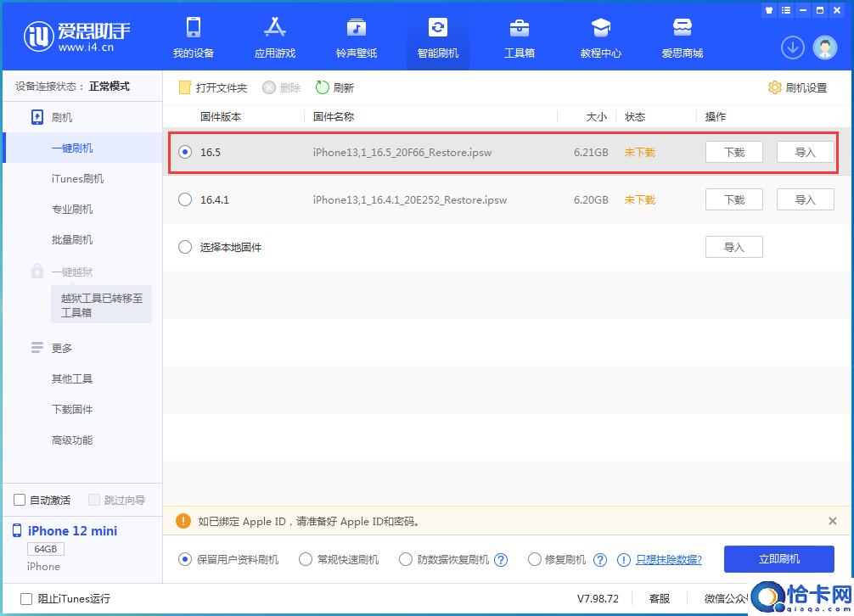Open the title bar menu list icon

pyautogui.click(x=786, y=10)
